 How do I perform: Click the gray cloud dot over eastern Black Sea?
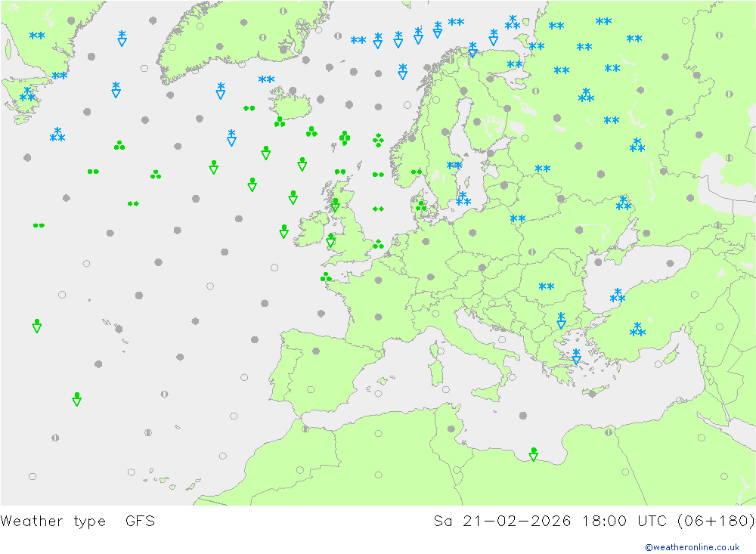click(x=670, y=263)
